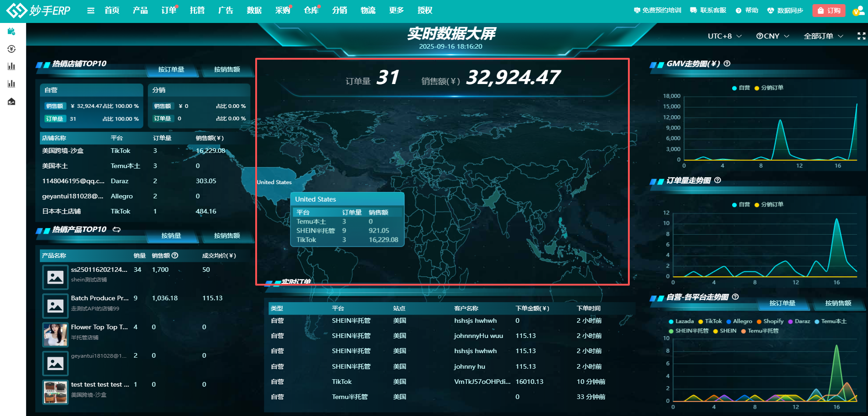The width and height of the screenshot is (868, 416).
Task: Open the 全部订单 order filter dropdown
Action: 823,36
